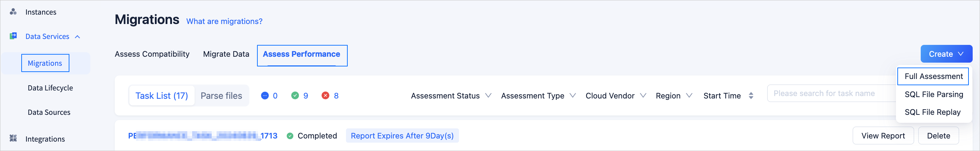Sort by Start Time arrows
Image resolution: width=980 pixels, height=151 pixels.
[x=751, y=96]
